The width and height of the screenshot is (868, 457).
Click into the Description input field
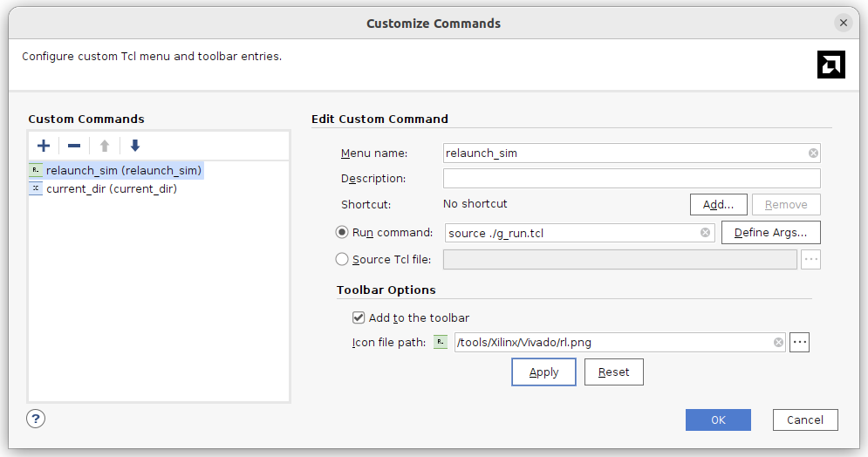pos(632,179)
